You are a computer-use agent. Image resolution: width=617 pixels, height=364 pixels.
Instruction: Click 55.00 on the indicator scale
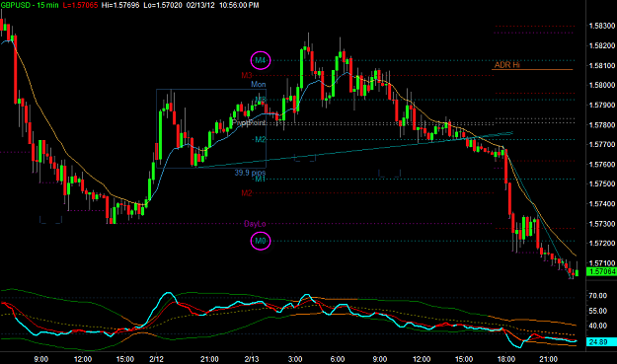click(x=597, y=311)
